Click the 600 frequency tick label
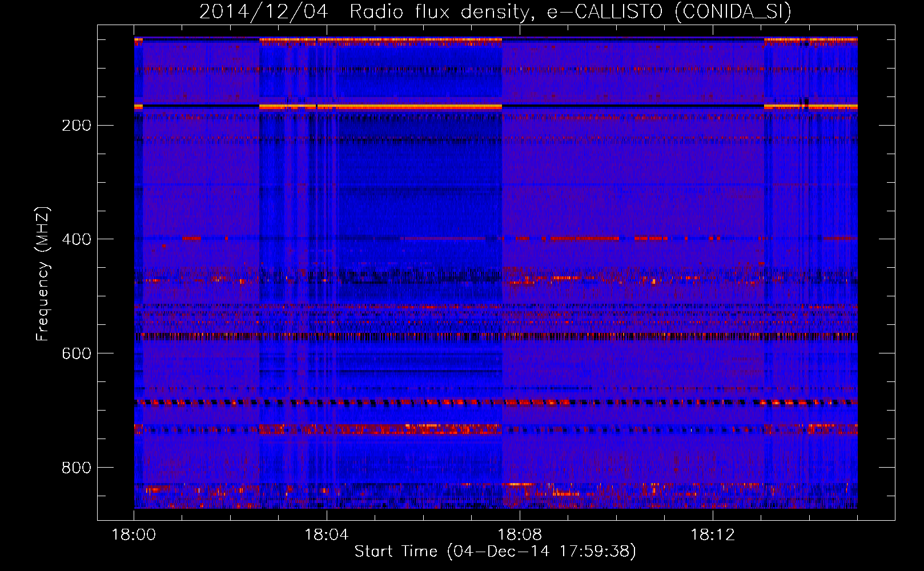Viewport: 924px width, 571px height. (x=77, y=354)
